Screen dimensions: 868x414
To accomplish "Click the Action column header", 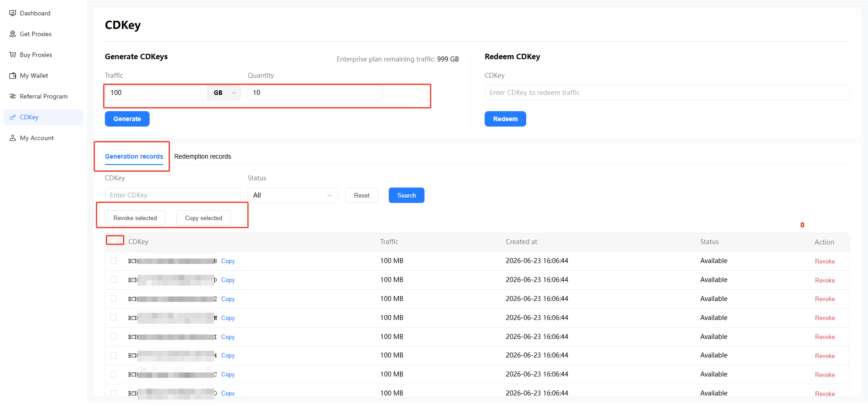I will [x=824, y=242].
